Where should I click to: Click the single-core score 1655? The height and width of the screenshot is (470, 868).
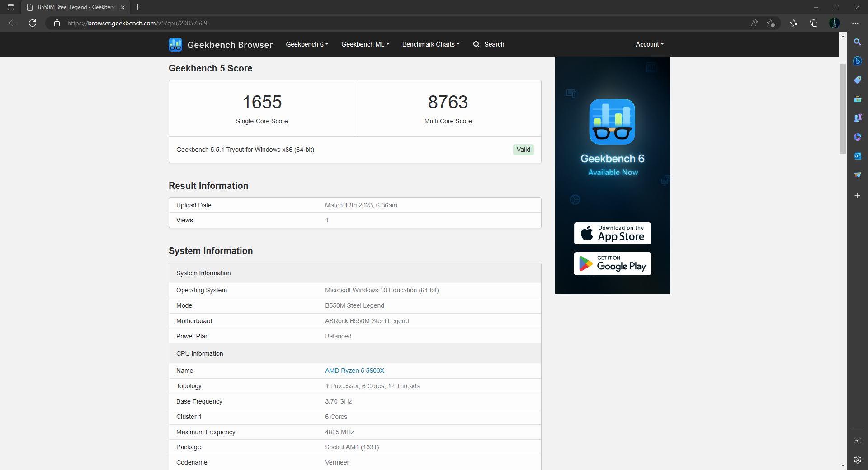tap(262, 102)
